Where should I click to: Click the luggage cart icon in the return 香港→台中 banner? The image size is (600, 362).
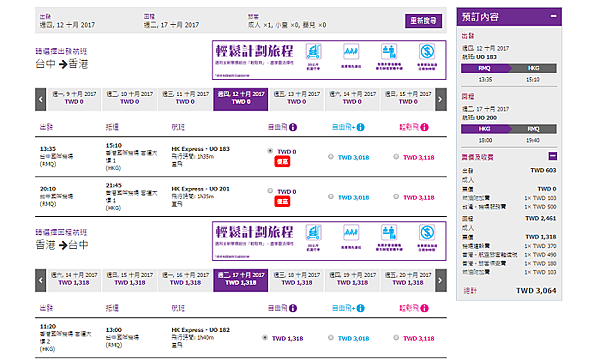[313, 233]
